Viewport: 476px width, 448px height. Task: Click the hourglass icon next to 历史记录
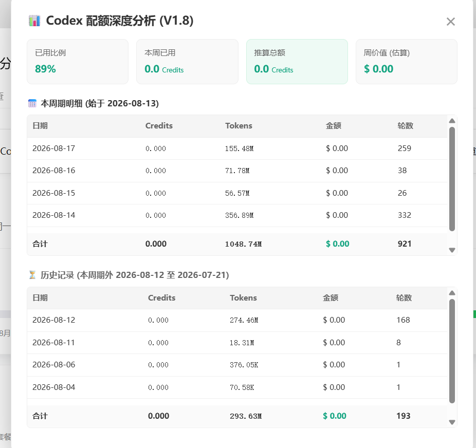(x=32, y=275)
